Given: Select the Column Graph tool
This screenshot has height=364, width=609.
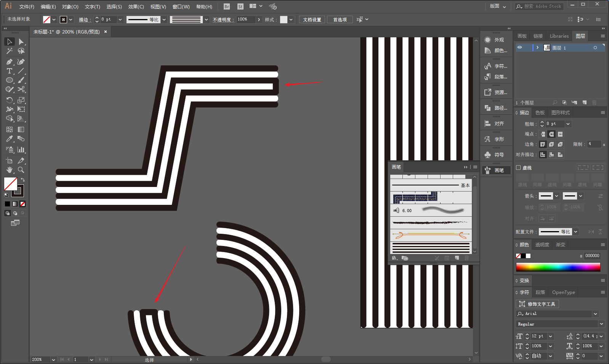Looking at the screenshot, I should (21, 150).
